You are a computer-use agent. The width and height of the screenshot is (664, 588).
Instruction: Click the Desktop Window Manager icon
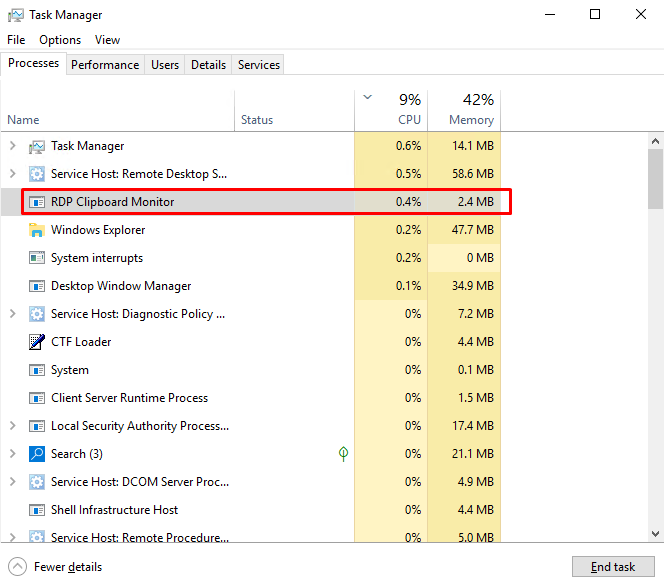pos(37,286)
